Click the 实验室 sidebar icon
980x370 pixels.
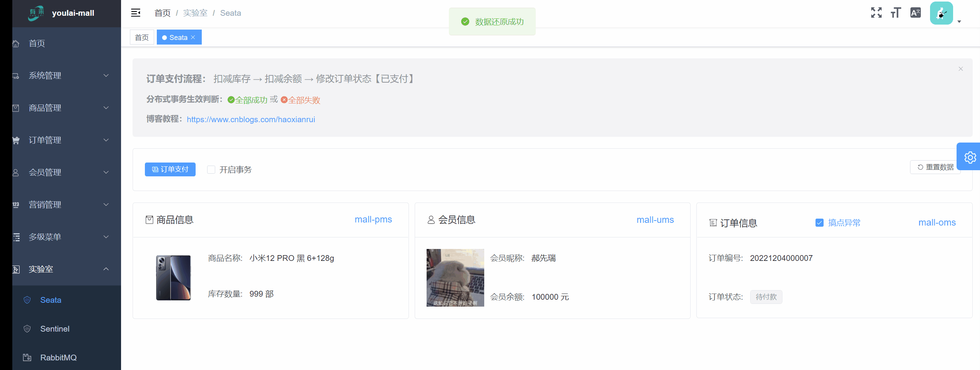click(x=16, y=269)
